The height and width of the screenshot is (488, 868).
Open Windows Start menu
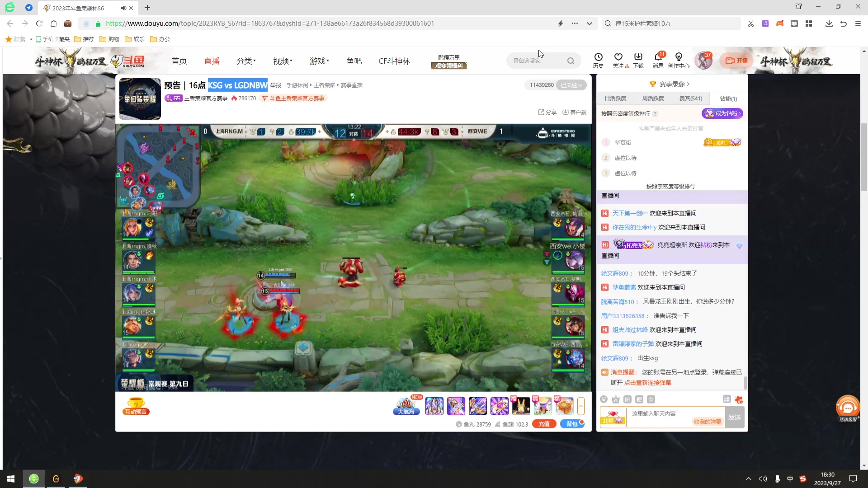pyautogui.click(x=11, y=479)
